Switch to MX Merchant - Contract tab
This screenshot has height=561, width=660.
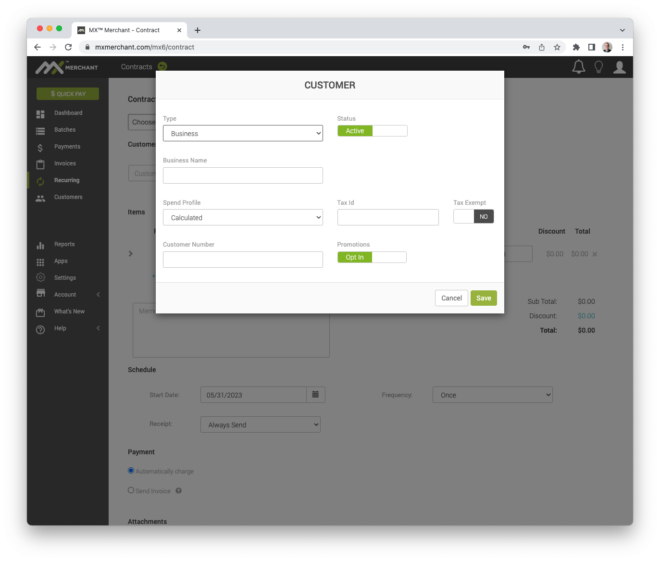click(x=129, y=30)
